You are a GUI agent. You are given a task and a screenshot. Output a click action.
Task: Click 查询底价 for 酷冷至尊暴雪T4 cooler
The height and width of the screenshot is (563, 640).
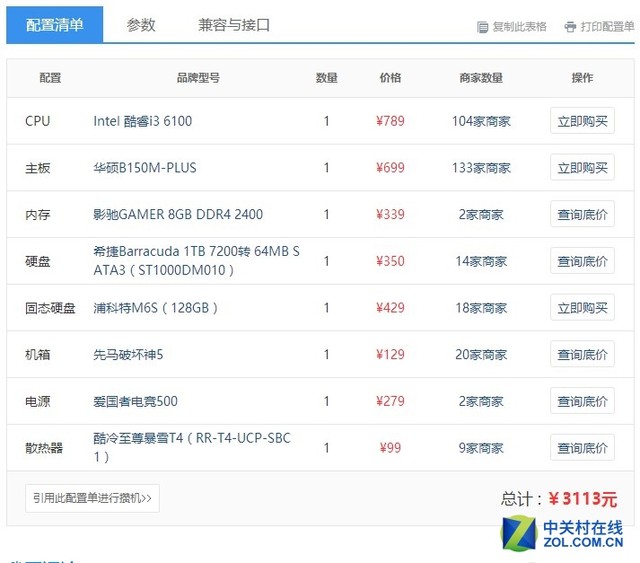[x=582, y=447]
